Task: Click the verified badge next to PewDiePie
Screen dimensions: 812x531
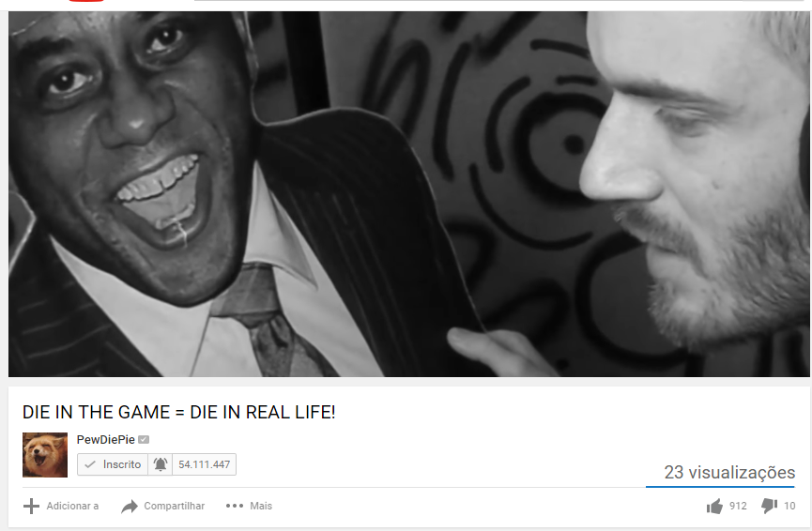Action: [144, 439]
